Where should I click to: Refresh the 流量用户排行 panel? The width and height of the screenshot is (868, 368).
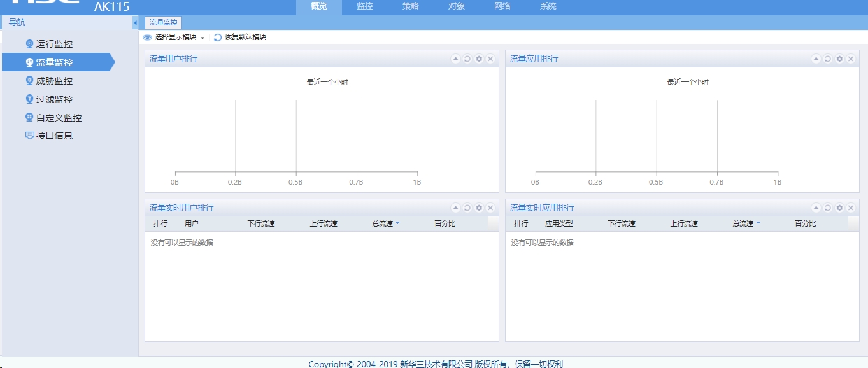467,59
